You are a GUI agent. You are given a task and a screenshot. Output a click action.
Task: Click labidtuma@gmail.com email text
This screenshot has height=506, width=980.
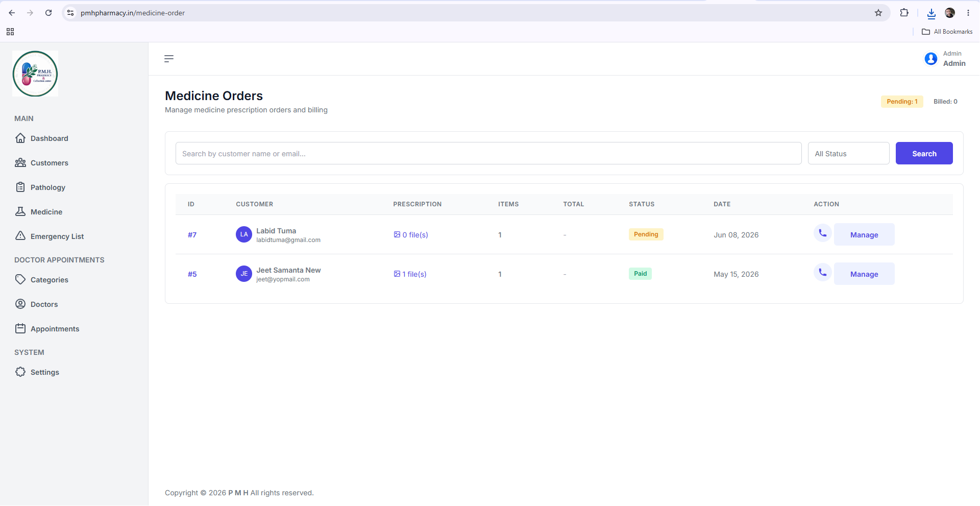(288, 240)
